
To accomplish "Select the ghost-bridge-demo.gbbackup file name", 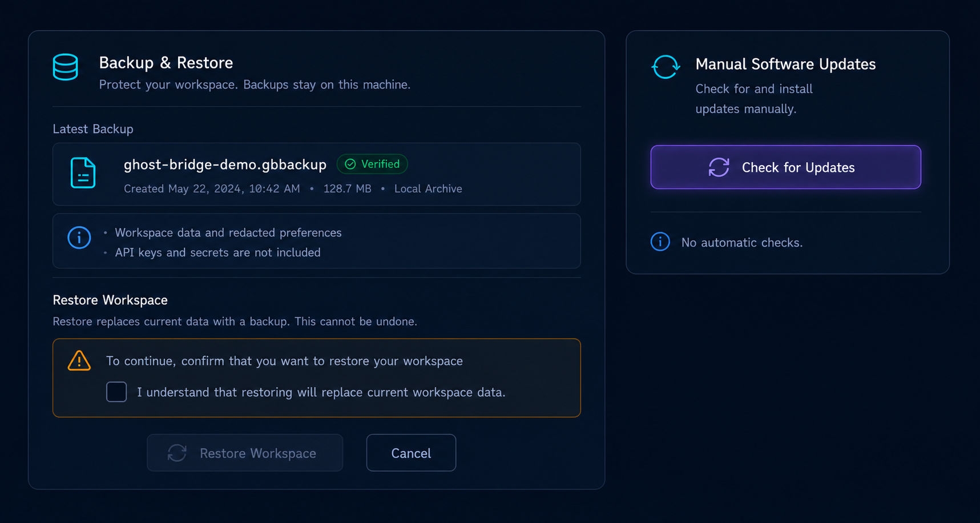I will click(x=225, y=165).
